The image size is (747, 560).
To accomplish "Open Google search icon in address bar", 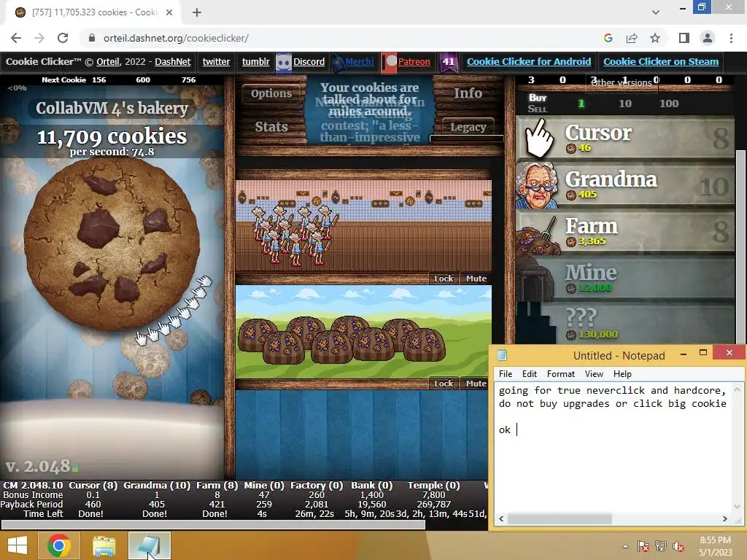I will click(608, 38).
